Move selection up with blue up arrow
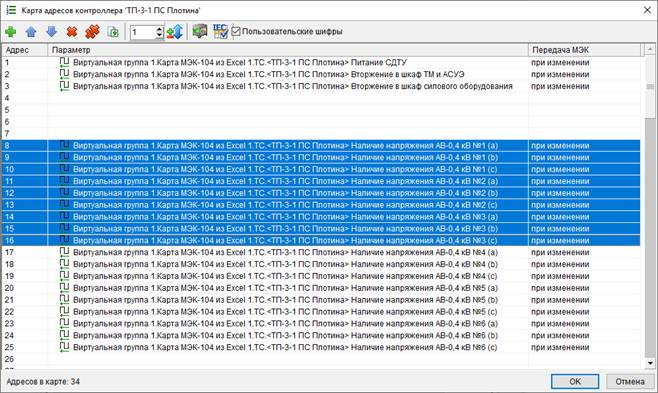This screenshot has width=658, height=393. coord(31,31)
